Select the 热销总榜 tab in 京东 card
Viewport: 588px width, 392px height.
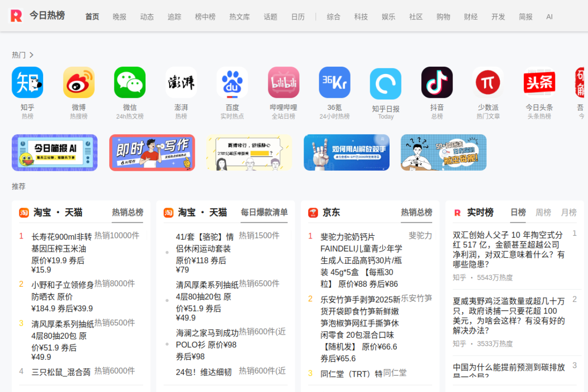tap(417, 213)
